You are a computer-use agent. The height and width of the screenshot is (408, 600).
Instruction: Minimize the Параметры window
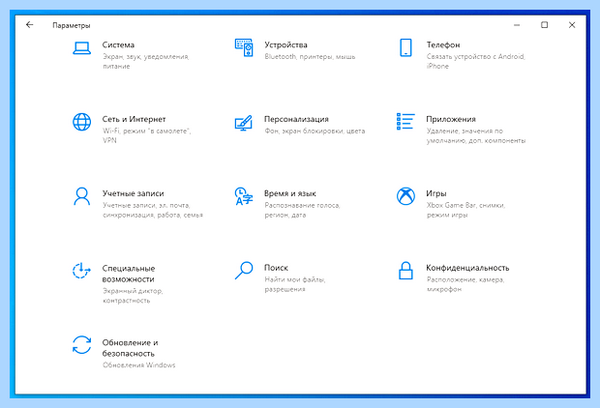[517, 25]
